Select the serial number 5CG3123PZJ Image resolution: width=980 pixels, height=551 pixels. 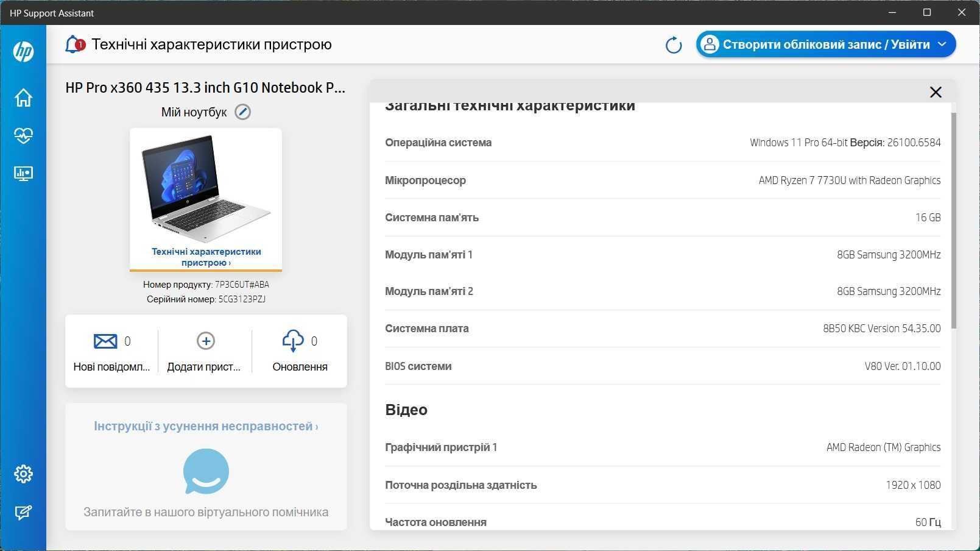tap(242, 299)
